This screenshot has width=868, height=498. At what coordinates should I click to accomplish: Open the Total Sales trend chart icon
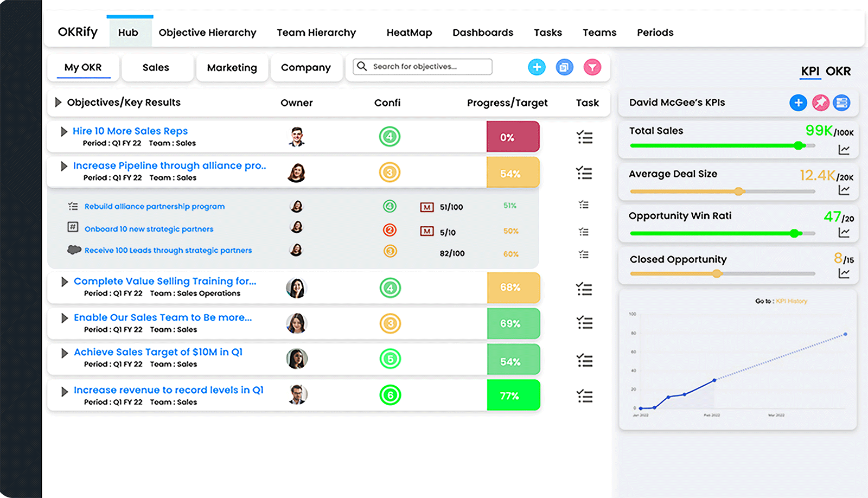pos(844,150)
